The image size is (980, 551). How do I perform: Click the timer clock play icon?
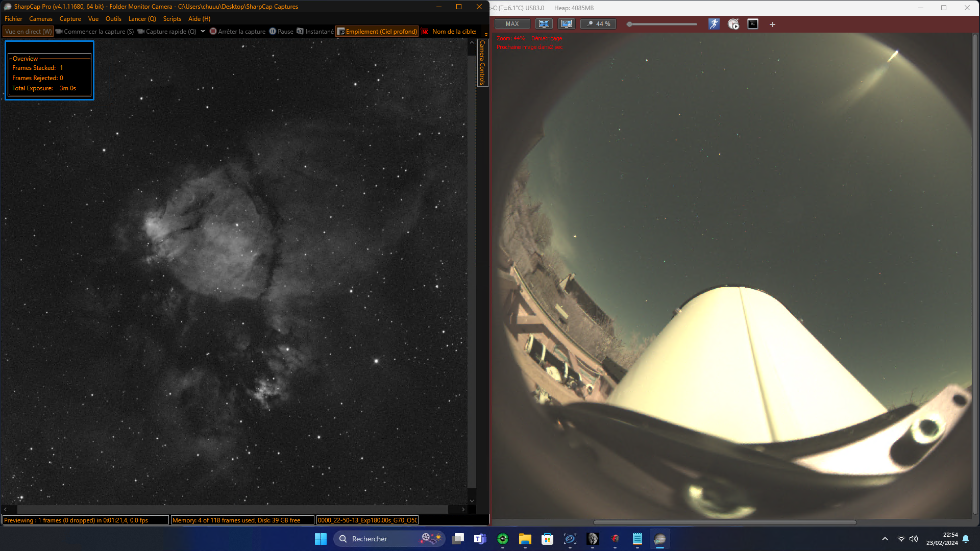(733, 24)
